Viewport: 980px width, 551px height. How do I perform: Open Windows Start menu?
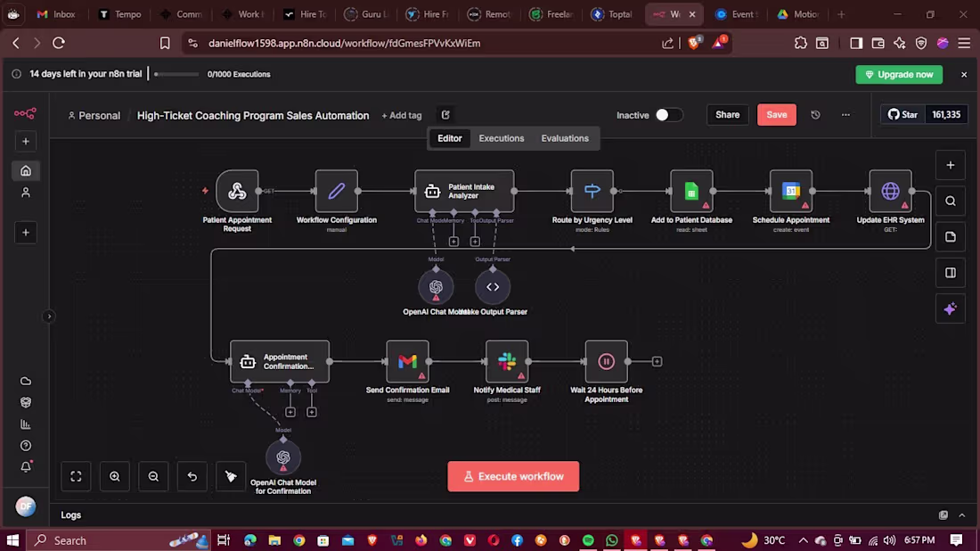click(12, 540)
